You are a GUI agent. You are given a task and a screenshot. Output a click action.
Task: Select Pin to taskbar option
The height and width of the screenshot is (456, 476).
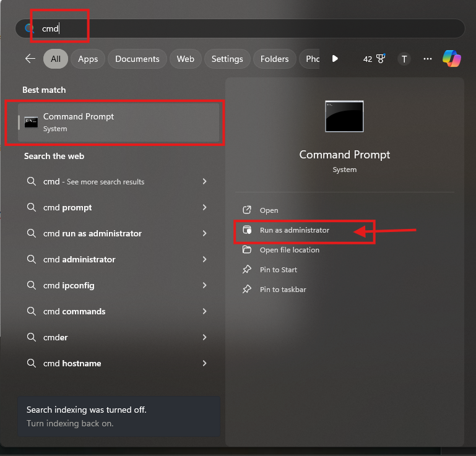click(x=283, y=290)
